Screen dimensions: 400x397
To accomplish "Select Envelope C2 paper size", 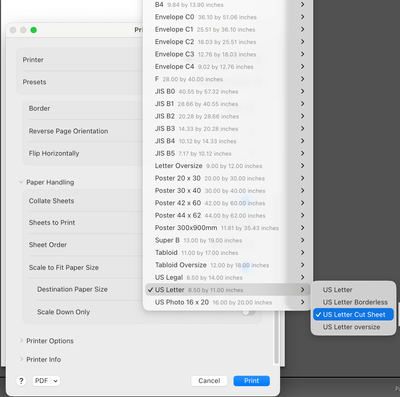I will (x=228, y=42).
